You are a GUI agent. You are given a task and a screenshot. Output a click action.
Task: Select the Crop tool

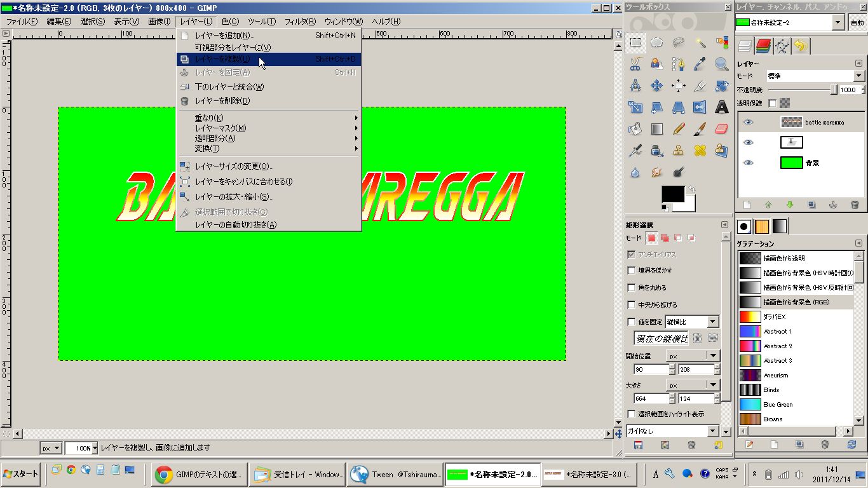click(700, 86)
